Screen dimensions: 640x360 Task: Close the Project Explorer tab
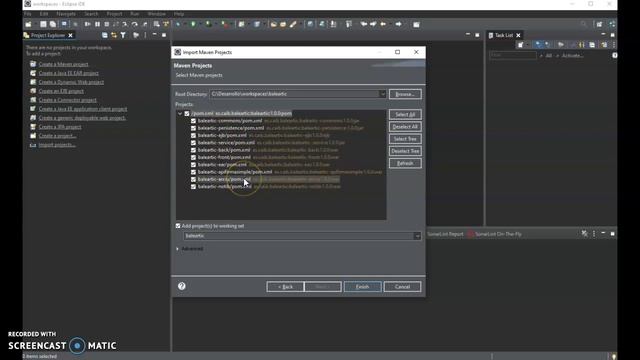pos(70,36)
